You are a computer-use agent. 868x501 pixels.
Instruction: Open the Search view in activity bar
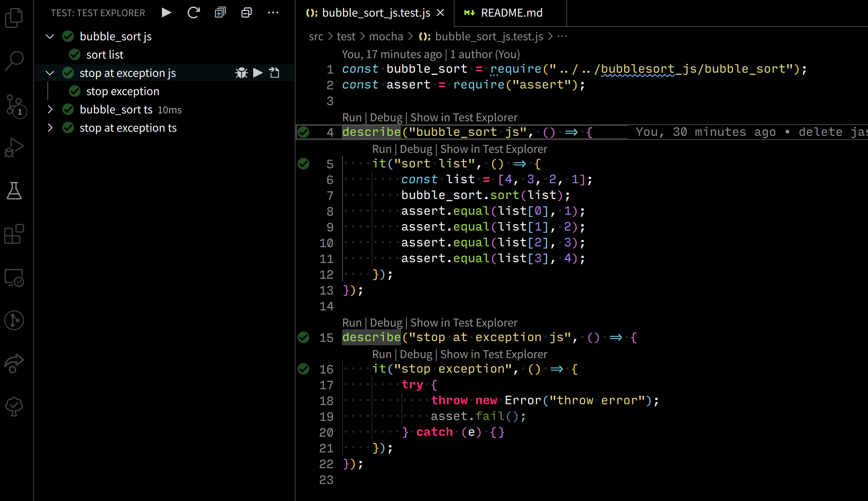(14, 61)
